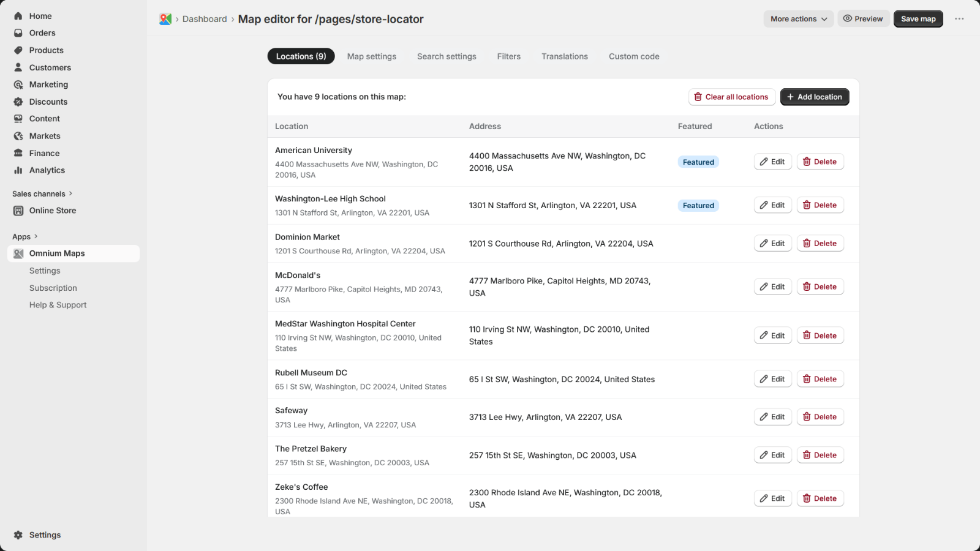This screenshot has width=980, height=551.
Task: Click the Dashboard breadcrumb link
Action: [x=205, y=19]
